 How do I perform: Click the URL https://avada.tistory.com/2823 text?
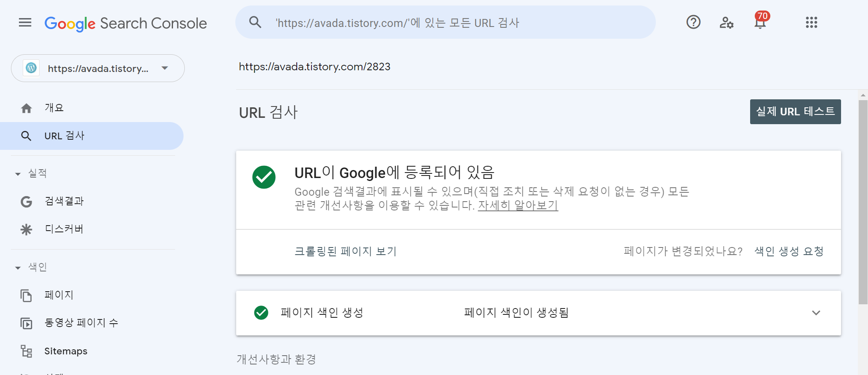(314, 66)
